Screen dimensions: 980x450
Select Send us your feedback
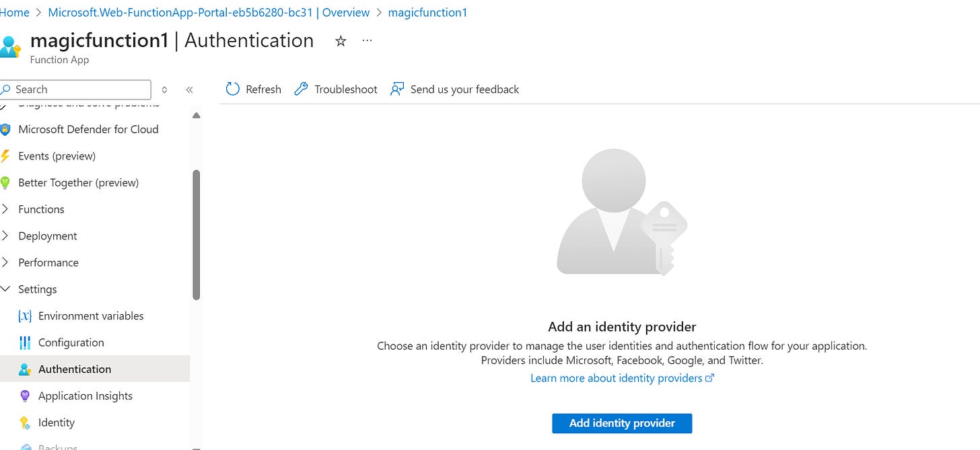[x=454, y=89]
